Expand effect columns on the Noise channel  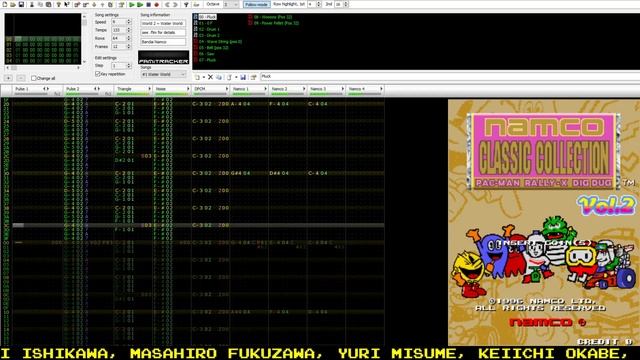tap(188, 89)
